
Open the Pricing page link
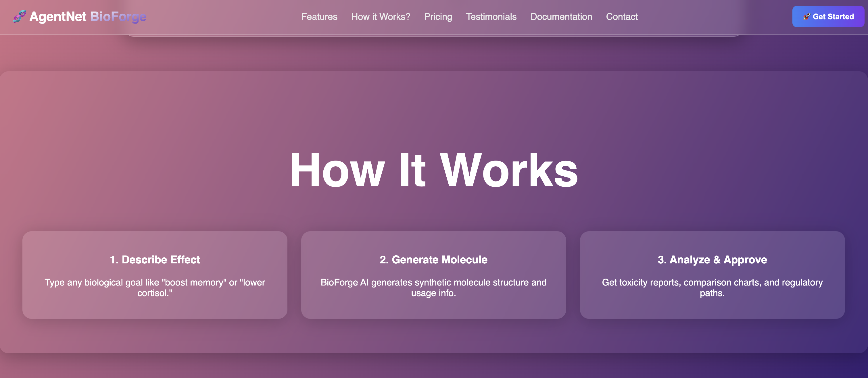(x=438, y=16)
